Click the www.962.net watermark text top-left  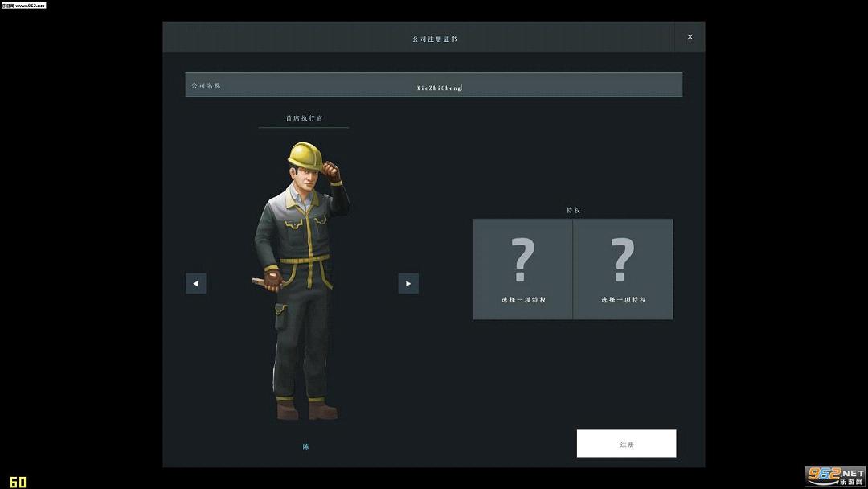(x=24, y=5)
